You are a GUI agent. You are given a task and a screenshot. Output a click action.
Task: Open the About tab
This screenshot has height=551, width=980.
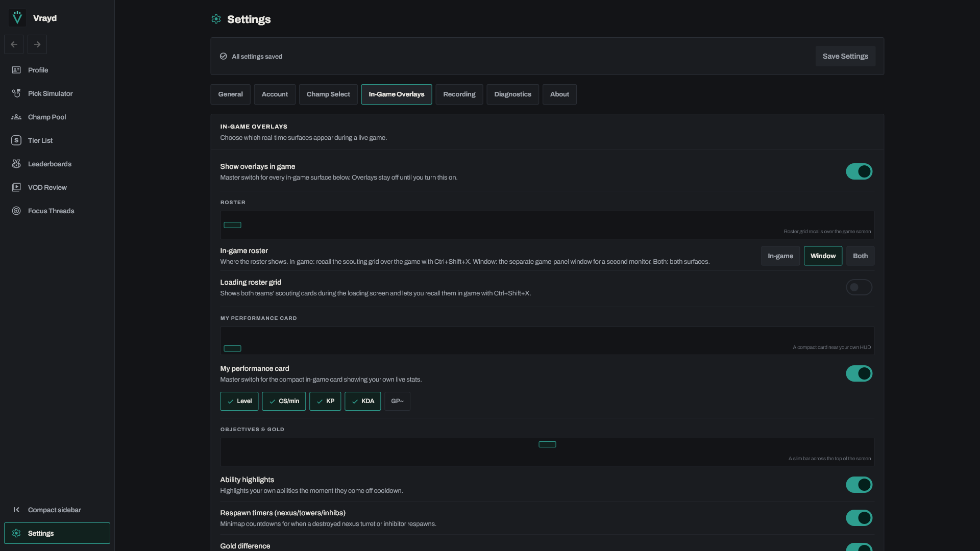coord(559,94)
